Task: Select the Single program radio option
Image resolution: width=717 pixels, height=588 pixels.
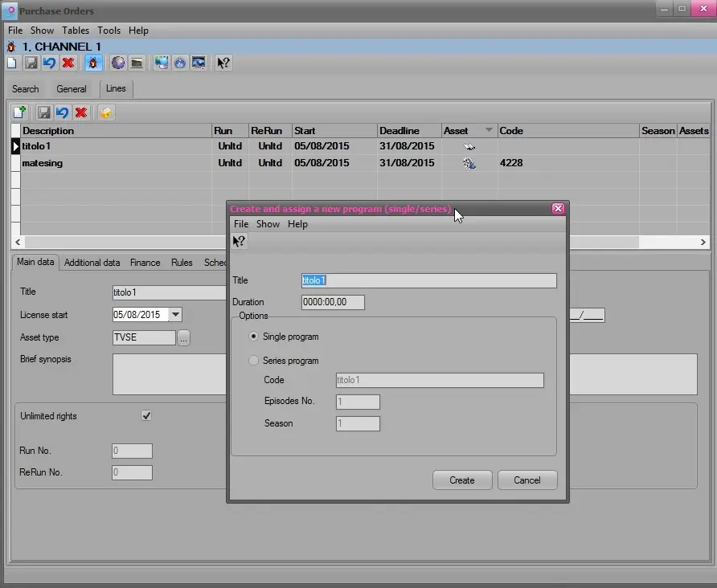Action: [x=254, y=337]
